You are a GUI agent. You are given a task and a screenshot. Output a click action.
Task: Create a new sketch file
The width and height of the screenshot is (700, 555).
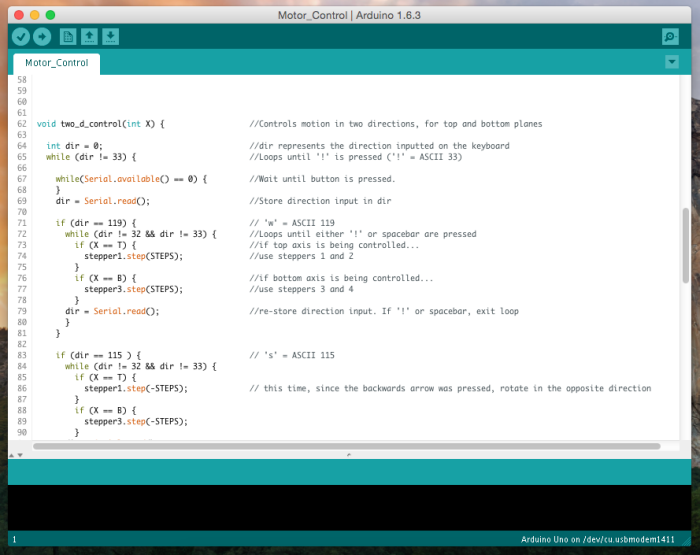68,37
